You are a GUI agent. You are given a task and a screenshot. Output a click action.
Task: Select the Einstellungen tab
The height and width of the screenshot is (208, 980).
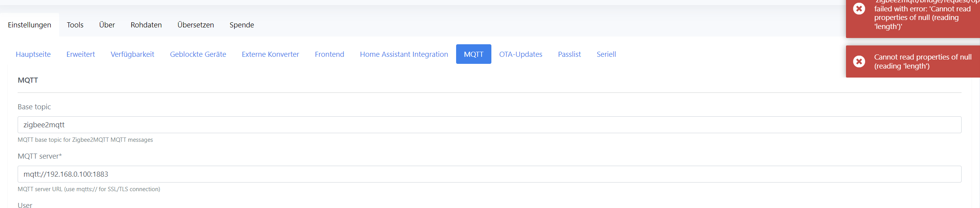[29, 25]
